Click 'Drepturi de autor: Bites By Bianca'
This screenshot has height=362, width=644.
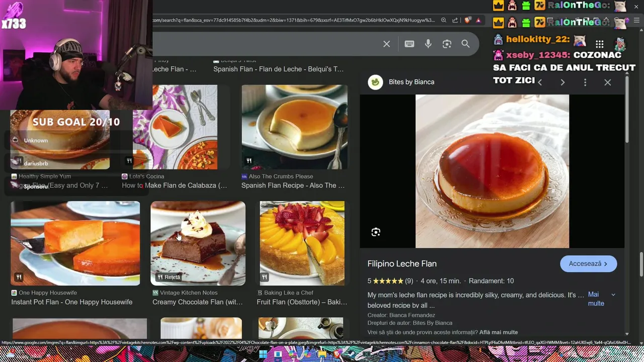coord(410,323)
